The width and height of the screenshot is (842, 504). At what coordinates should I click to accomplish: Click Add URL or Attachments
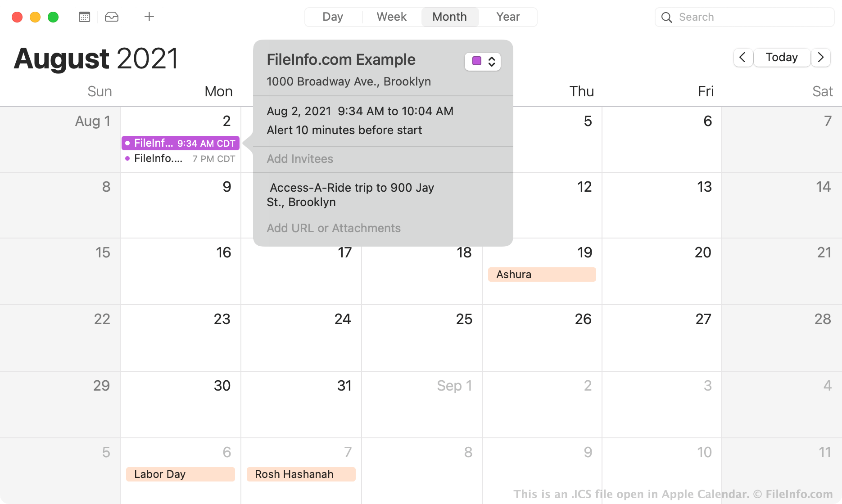(x=333, y=228)
